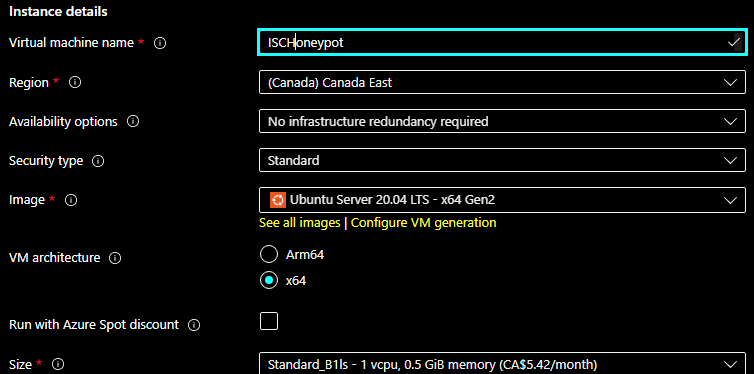Viewport: 754px width, 374px height.
Task: Click info icon next to Region
Action: [75, 82]
